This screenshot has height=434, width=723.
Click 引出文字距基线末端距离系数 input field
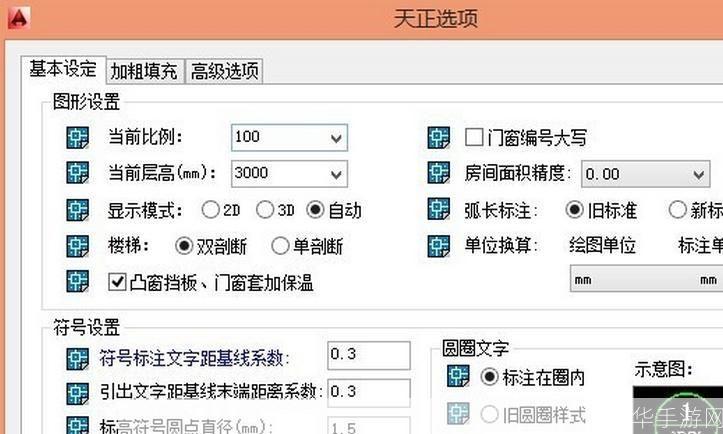[x=369, y=393]
